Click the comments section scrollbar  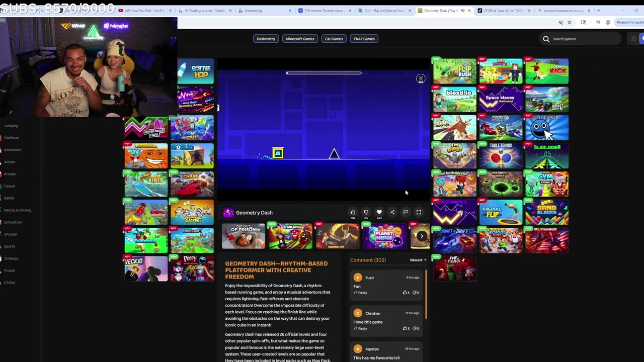(x=426, y=294)
